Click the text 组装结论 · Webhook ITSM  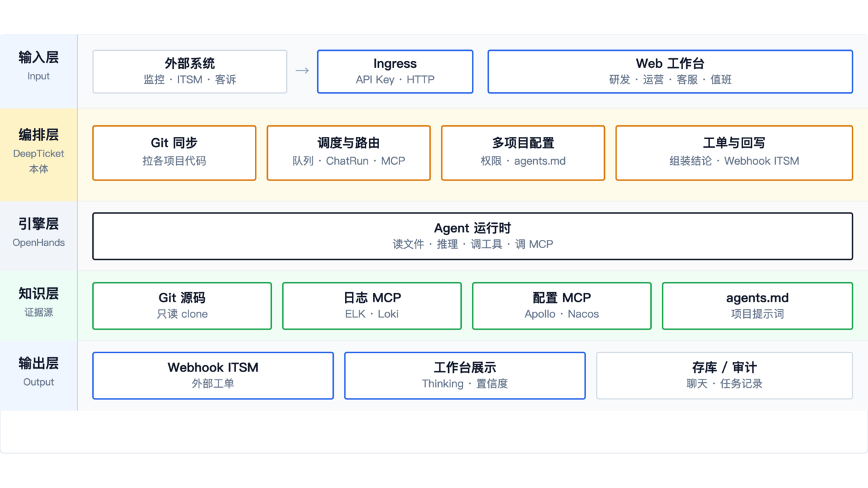click(734, 161)
